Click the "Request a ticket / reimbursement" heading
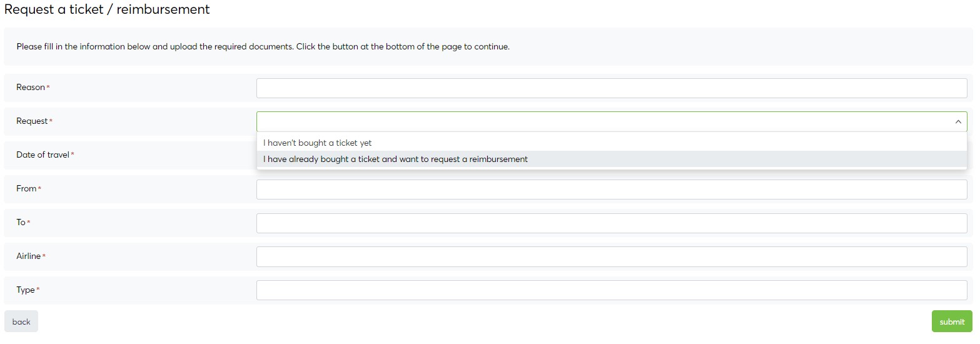 click(107, 9)
